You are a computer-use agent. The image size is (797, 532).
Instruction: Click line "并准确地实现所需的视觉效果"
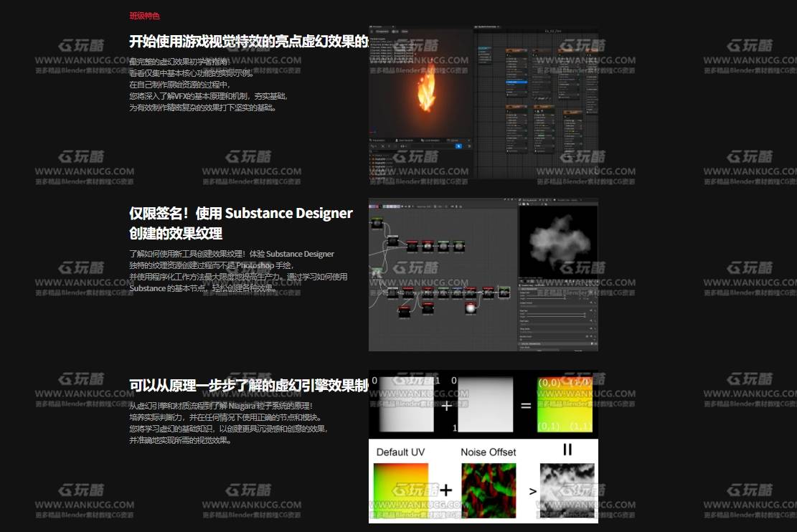(x=181, y=440)
